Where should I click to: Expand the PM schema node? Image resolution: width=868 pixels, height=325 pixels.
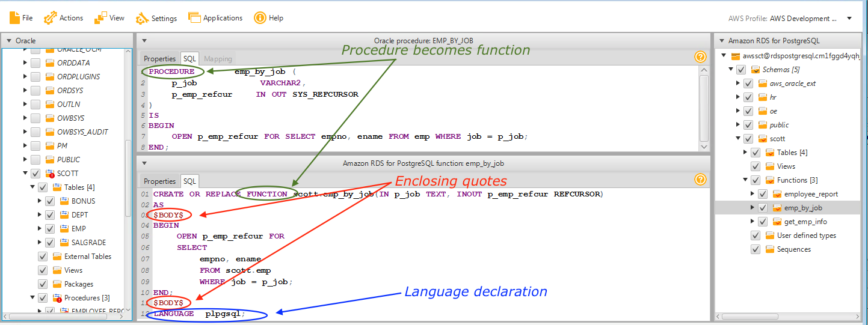[25, 146]
